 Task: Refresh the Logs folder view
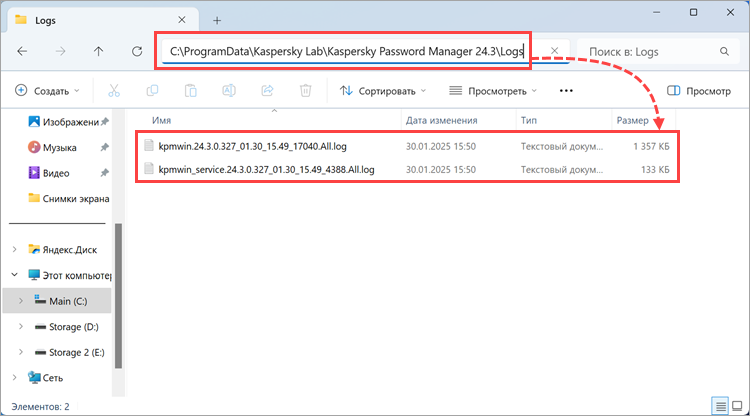pos(137,51)
